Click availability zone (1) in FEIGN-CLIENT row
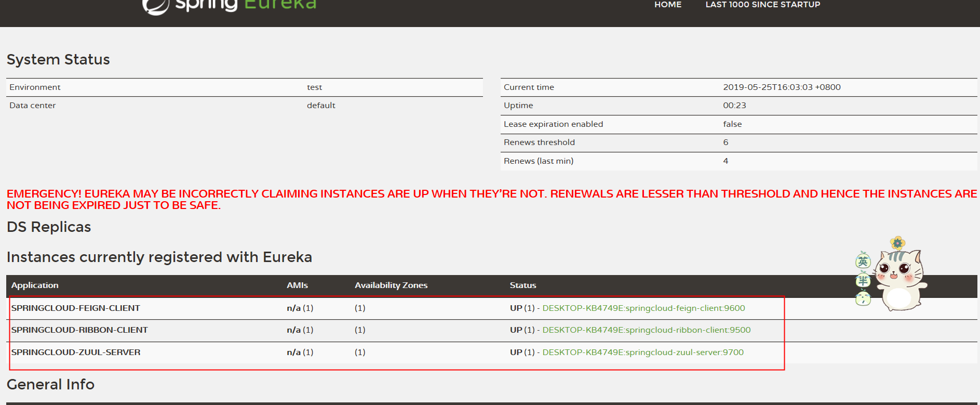The height and width of the screenshot is (405, 980). click(x=360, y=308)
